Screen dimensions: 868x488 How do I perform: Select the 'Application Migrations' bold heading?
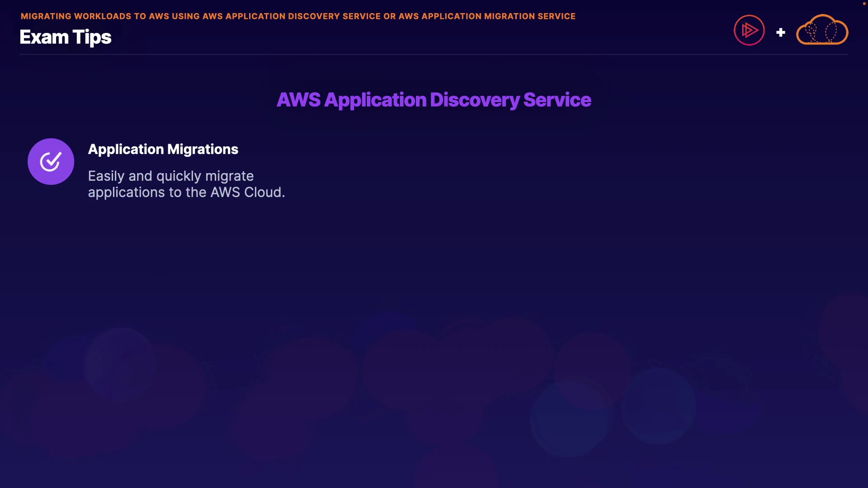click(x=163, y=149)
